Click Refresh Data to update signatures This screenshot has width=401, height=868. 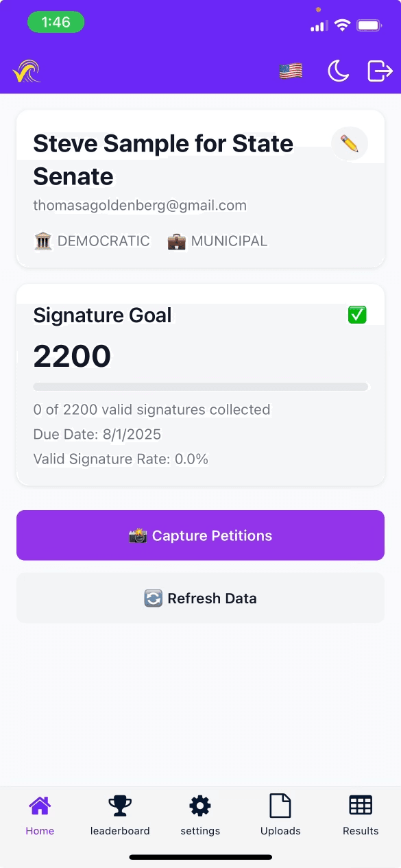tap(200, 597)
